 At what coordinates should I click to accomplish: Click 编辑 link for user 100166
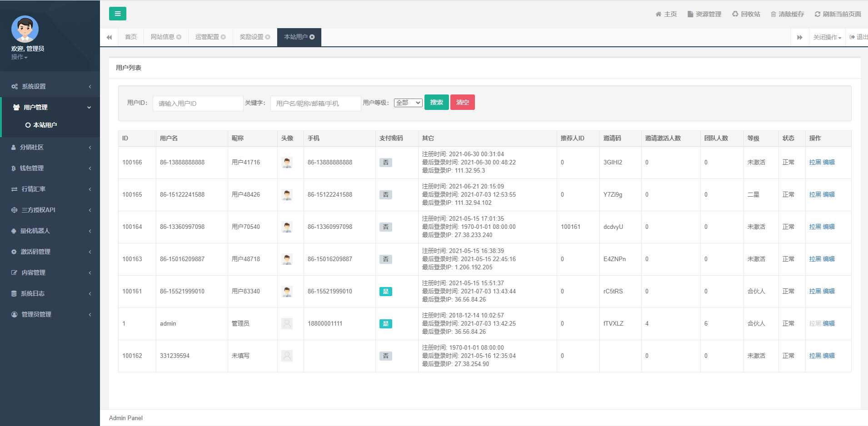(x=828, y=162)
